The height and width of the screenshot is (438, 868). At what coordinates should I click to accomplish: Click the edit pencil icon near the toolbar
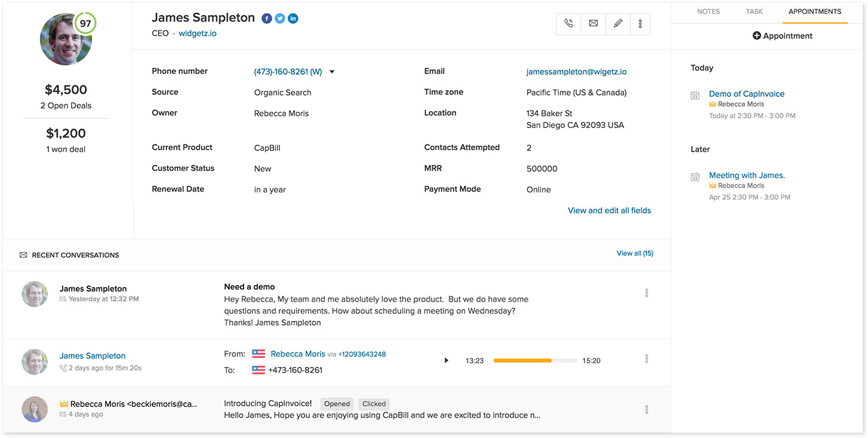tap(618, 24)
